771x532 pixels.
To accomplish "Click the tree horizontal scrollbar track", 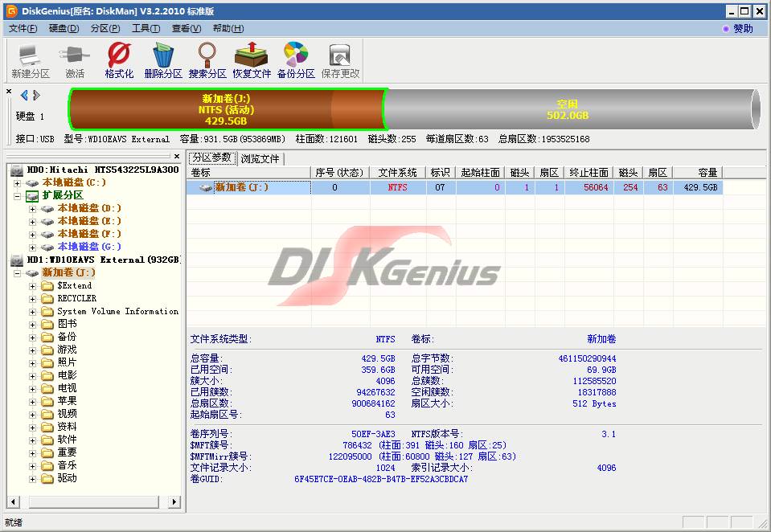I will pos(93,502).
